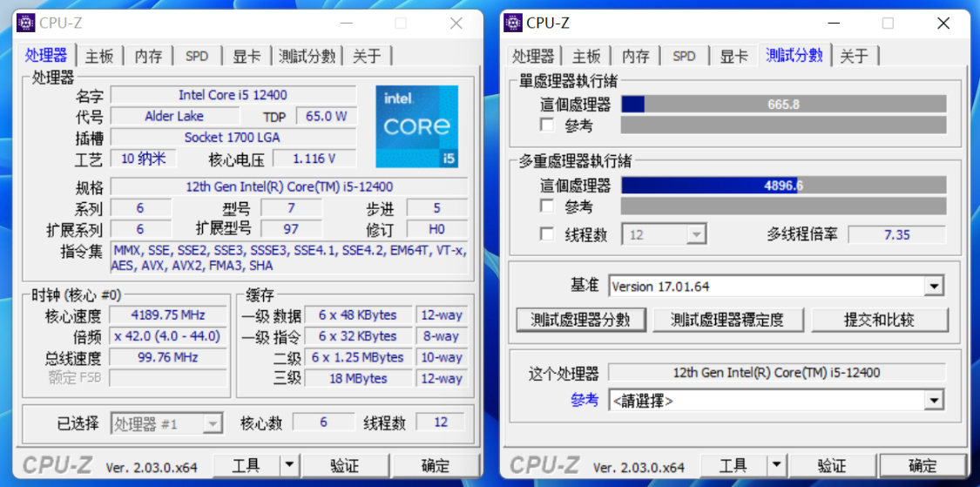Click the Intel Core i5 logo badge

point(417,127)
